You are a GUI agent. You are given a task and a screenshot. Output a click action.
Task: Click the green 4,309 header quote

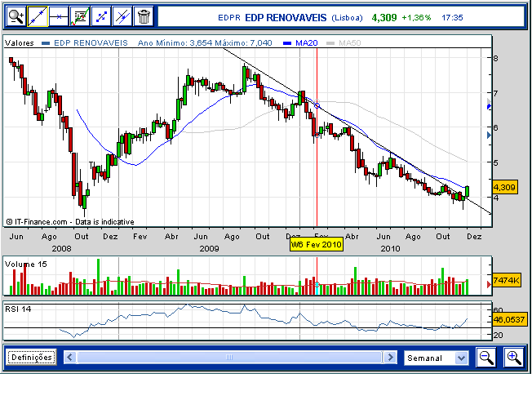point(384,18)
